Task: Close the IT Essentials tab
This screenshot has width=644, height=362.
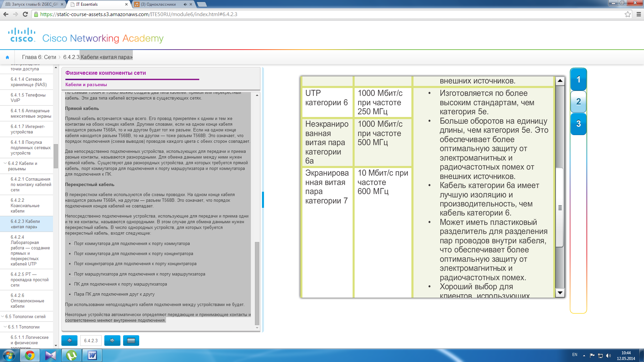Action: click(126, 4)
